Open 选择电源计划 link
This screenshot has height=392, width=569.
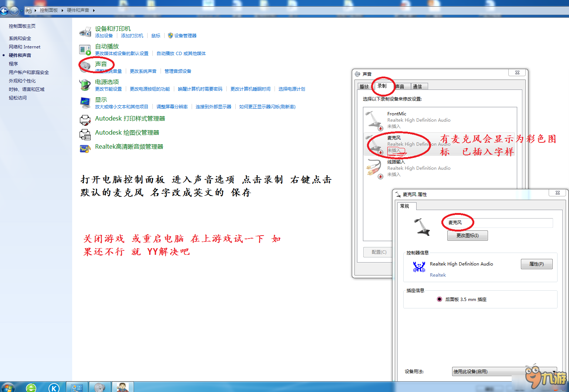[292, 89]
